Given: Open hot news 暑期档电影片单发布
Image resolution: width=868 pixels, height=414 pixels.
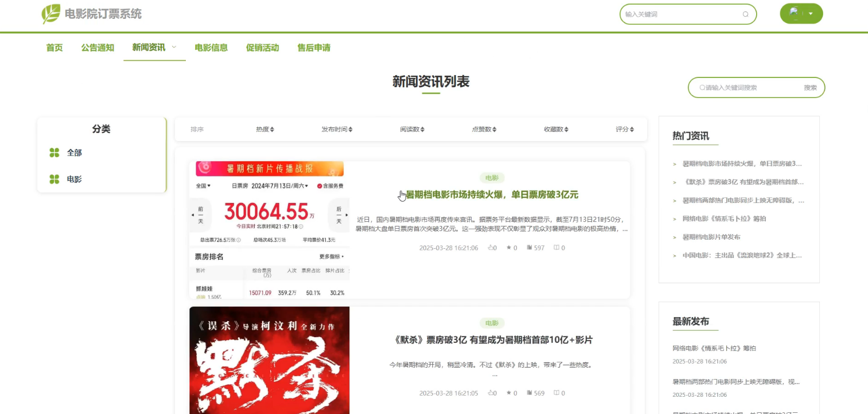Looking at the screenshot, I should point(711,237).
